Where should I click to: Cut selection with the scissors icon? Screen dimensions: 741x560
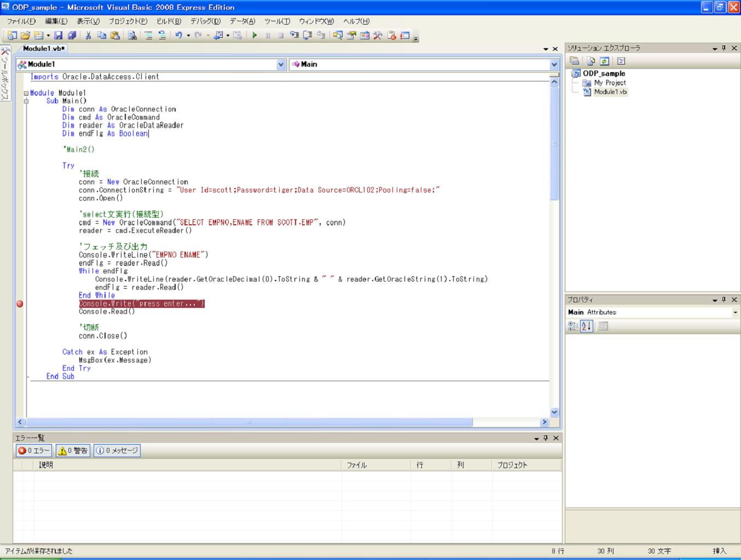[x=88, y=36]
